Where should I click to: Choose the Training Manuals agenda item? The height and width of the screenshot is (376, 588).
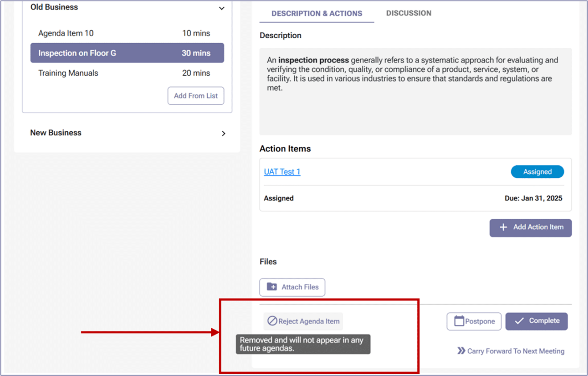coord(68,73)
